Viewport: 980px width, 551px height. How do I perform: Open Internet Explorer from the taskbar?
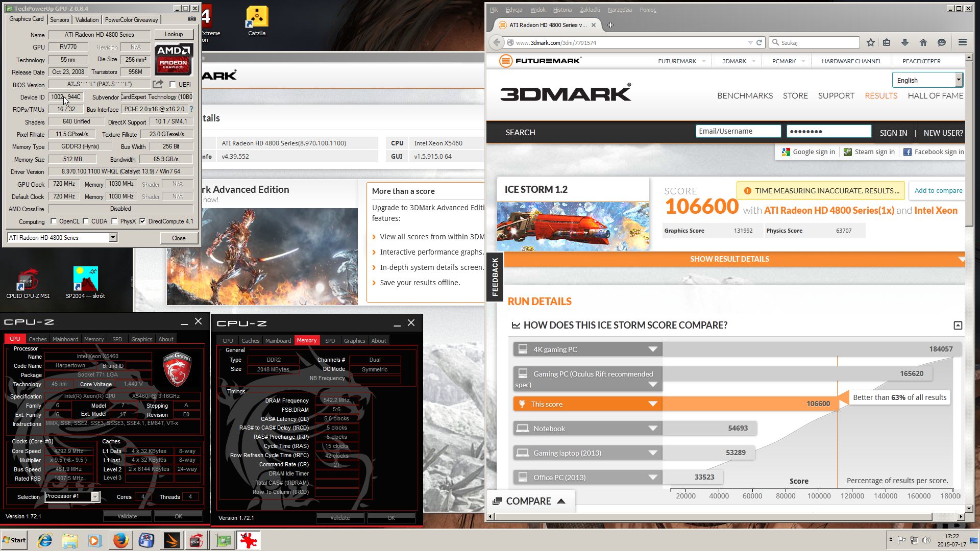(x=45, y=540)
